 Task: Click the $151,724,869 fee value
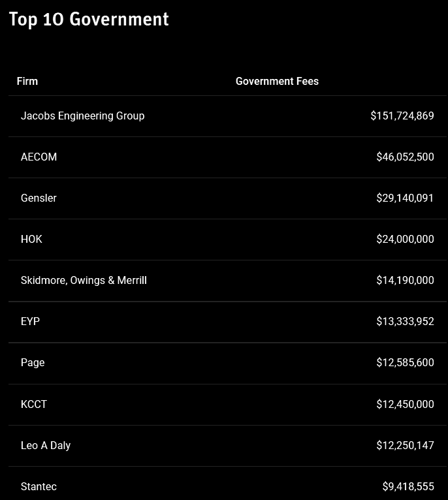tap(402, 116)
